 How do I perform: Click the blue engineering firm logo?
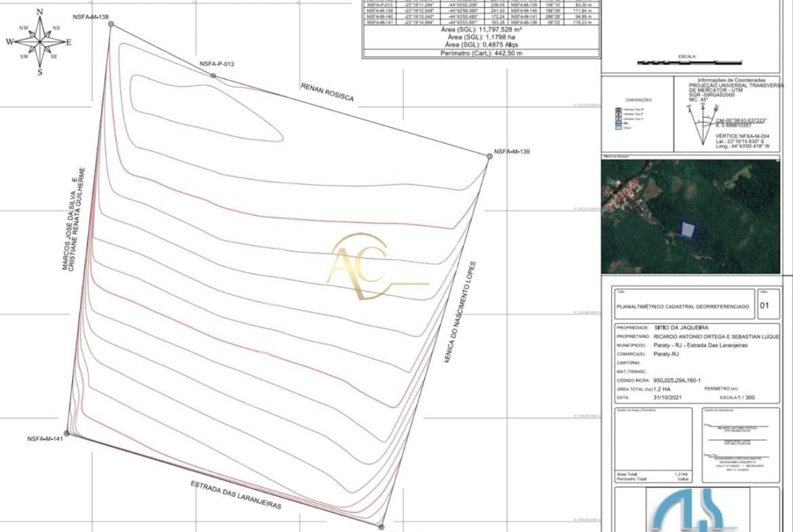click(691, 512)
